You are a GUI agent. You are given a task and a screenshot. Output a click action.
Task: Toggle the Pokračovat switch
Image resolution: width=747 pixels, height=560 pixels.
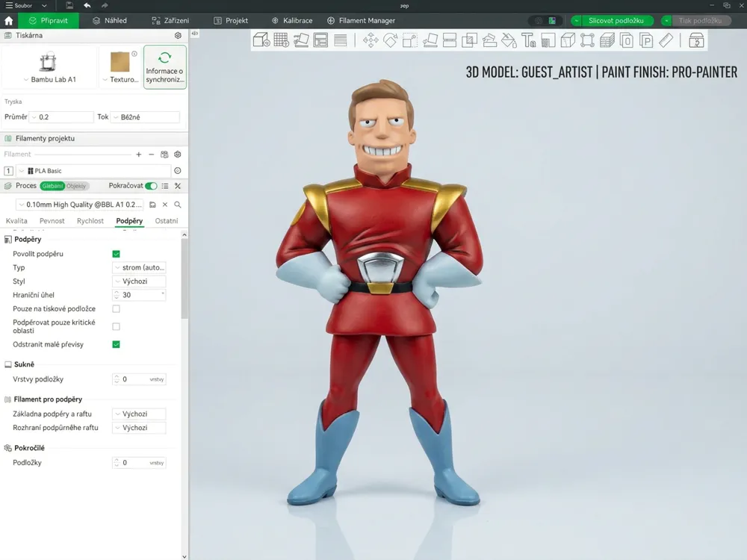[151, 186]
